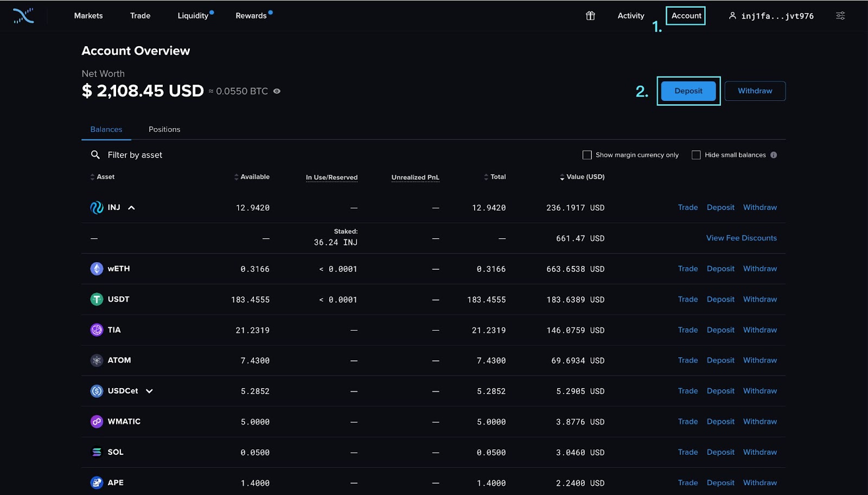Screen dimensions: 868x495
Task: Click the ATOM token icon
Action: [97, 360]
